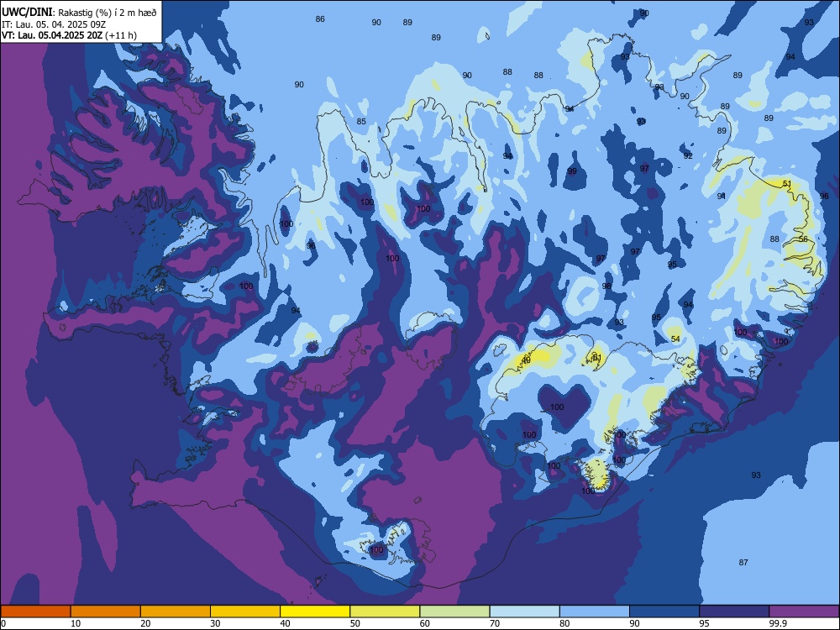Click the humidity value '56' on east coast
This screenshot has width=840, height=630.
click(x=803, y=239)
